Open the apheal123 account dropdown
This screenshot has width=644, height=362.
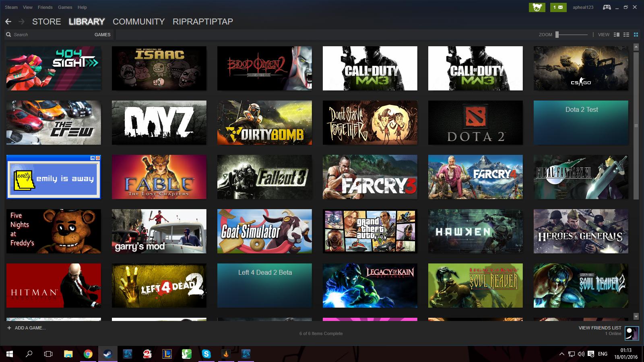tap(583, 7)
